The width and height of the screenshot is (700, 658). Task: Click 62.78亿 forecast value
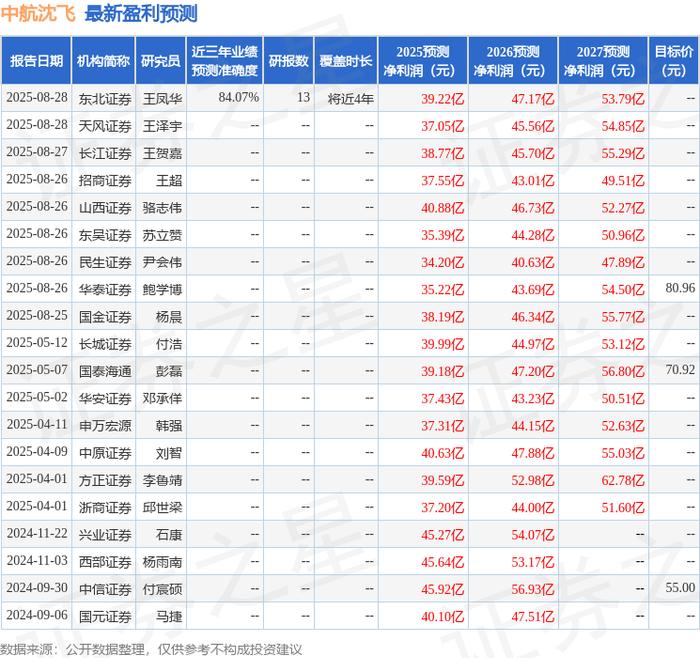click(x=623, y=480)
